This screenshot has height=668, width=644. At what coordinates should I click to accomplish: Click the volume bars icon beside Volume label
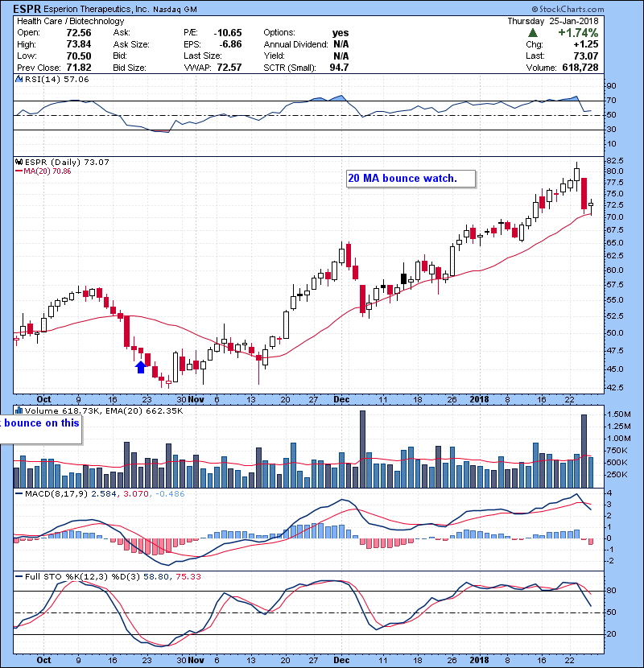tap(19, 410)
